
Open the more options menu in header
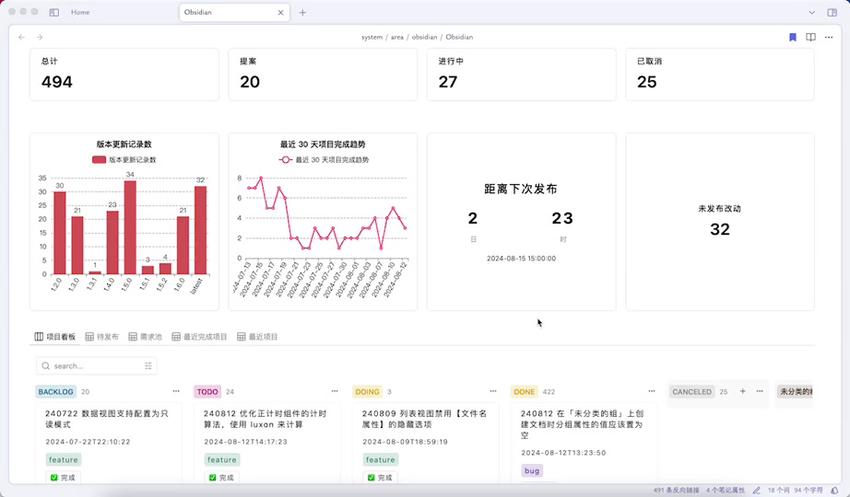coord(829,37)
